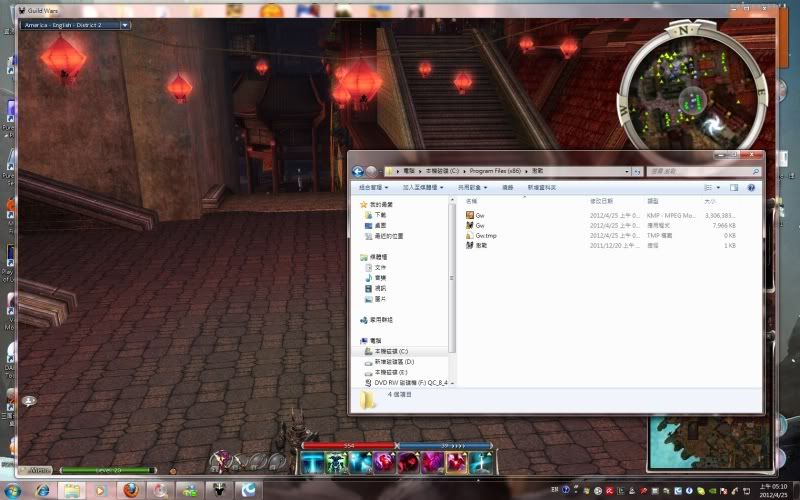Click the red health bar above skills
800x500 pixels.
click(346, 446)
